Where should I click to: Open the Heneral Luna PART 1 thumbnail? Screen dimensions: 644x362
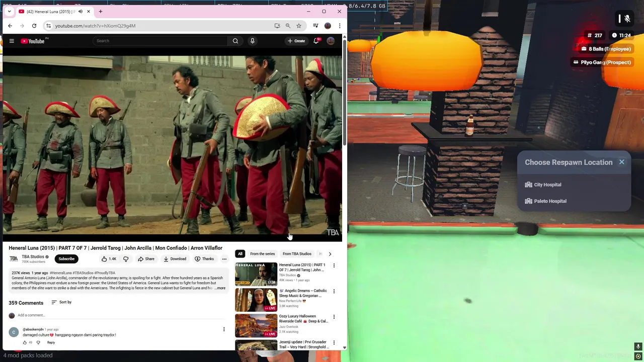click(x=256, y=274)
